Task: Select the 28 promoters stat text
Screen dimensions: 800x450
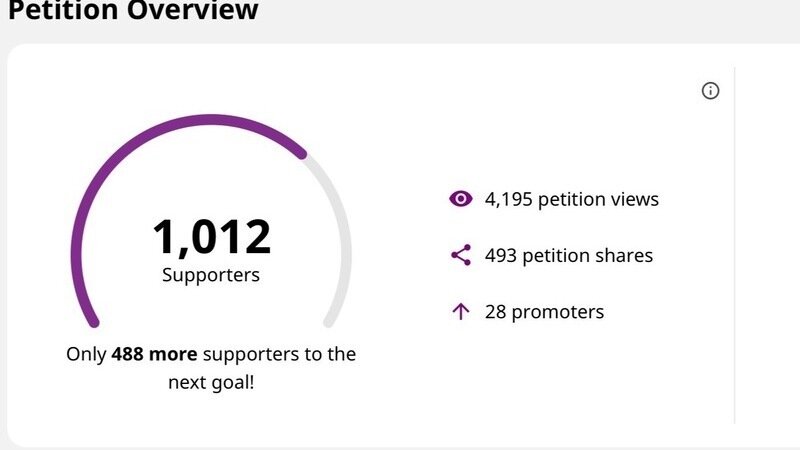Action: [544, 312]
